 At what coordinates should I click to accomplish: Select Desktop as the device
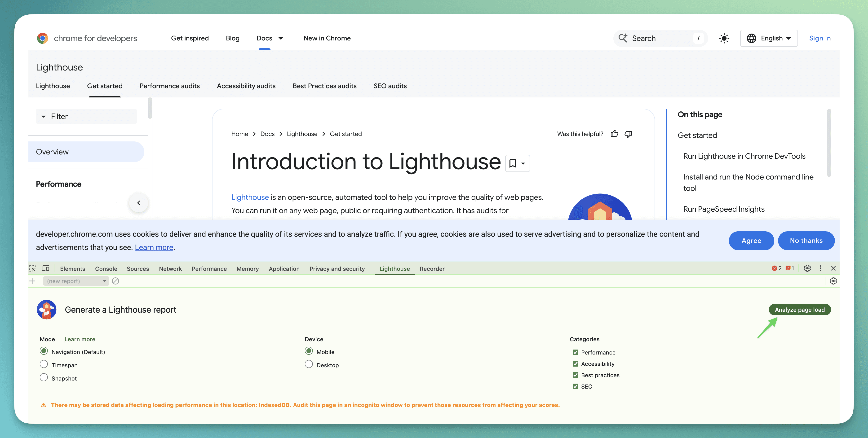[x=309, y=364]
